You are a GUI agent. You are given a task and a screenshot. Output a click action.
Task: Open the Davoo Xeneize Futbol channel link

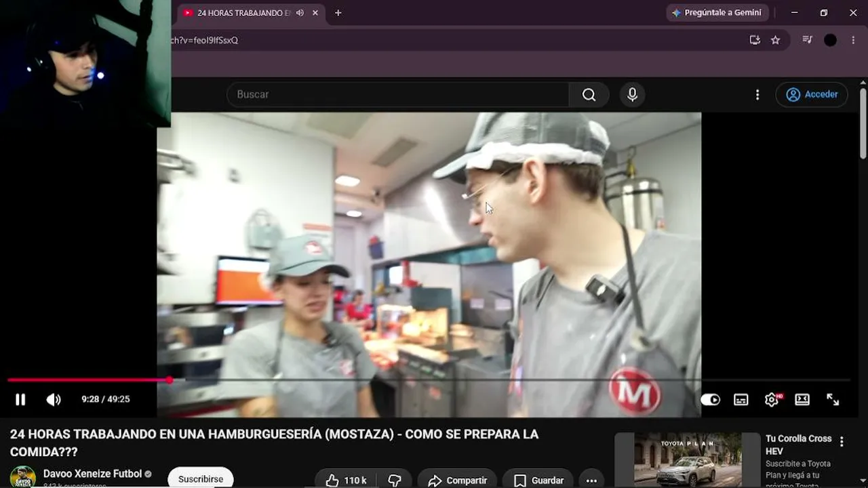(93, 474)
